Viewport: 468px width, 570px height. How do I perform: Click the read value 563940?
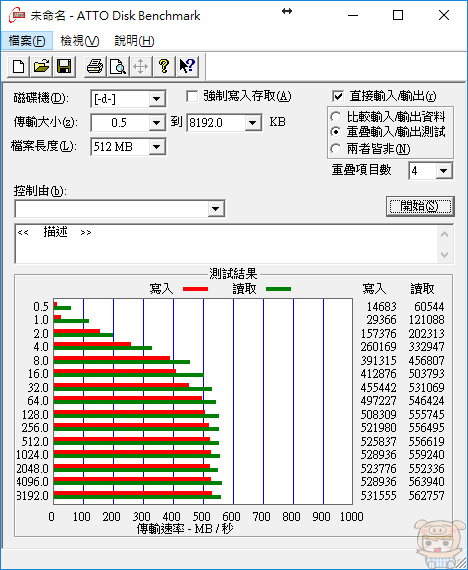point(426,482)
